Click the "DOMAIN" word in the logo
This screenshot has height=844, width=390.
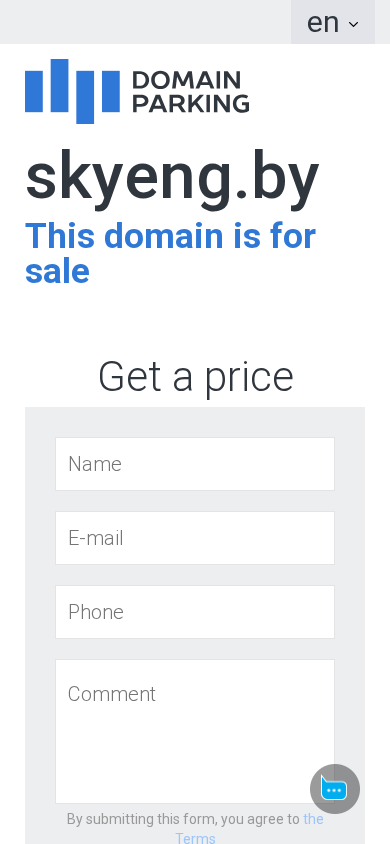(186, 80)
